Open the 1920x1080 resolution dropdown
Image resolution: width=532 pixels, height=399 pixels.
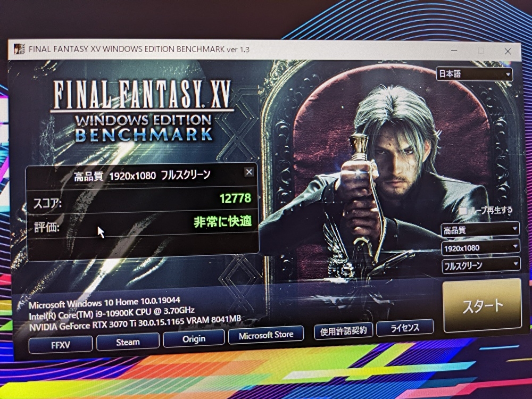[x=480, y=248]
